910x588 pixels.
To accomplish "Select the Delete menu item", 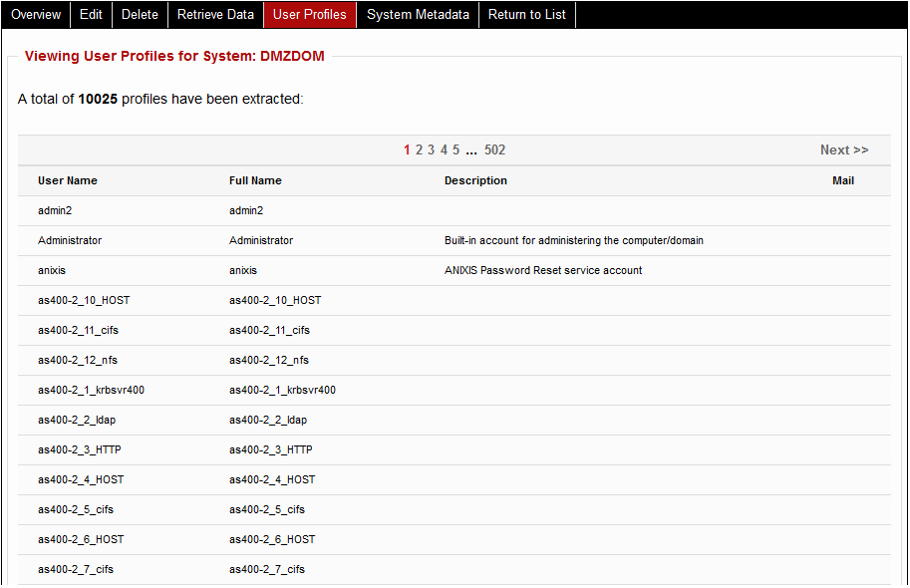I will click(x=140, y=14).
